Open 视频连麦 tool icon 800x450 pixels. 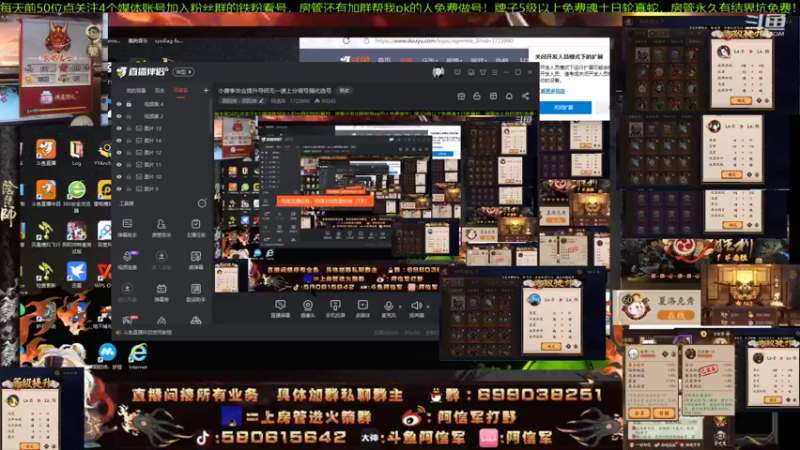pos(127,260)
